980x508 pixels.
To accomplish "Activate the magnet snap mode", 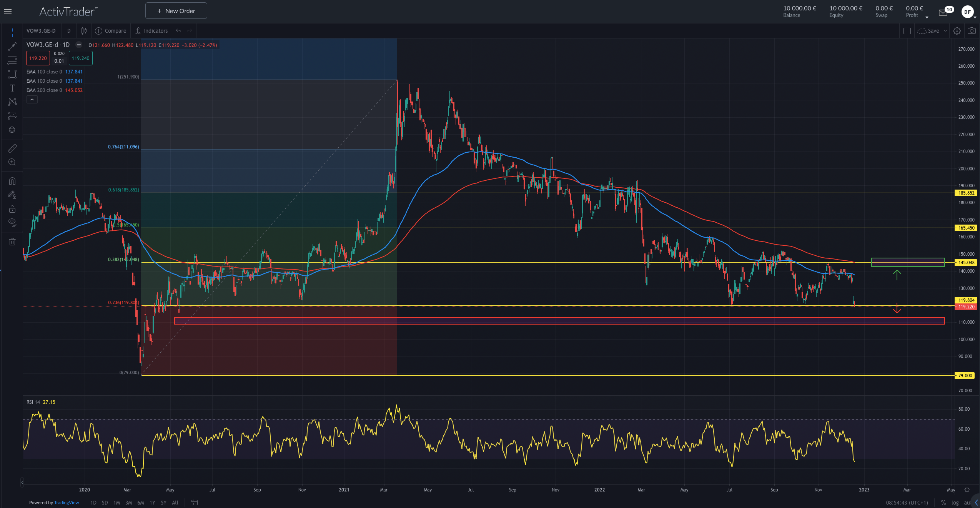I will 12,181.
